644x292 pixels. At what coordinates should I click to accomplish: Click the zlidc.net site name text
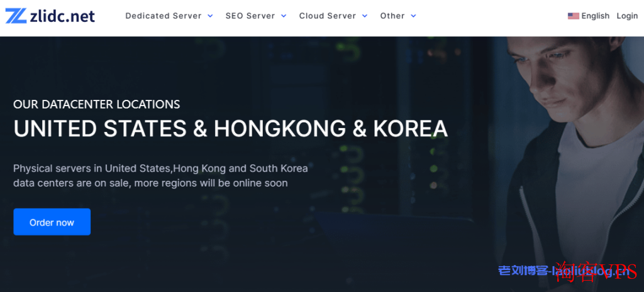coord(62,16)
